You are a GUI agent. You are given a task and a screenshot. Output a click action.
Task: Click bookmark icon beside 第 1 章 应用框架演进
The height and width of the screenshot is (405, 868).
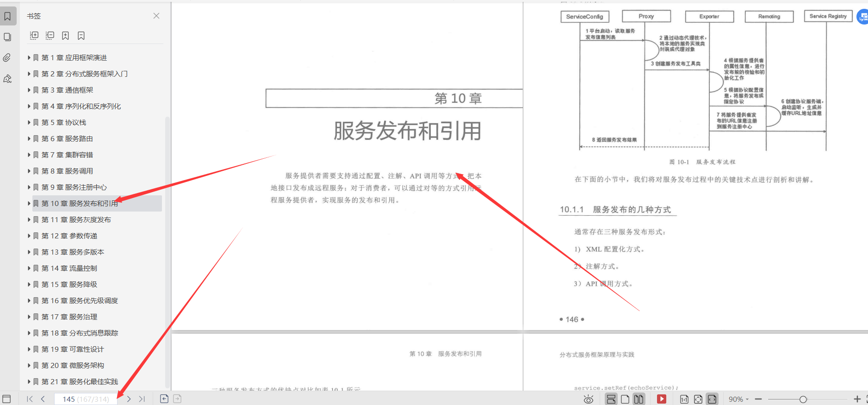36,58
